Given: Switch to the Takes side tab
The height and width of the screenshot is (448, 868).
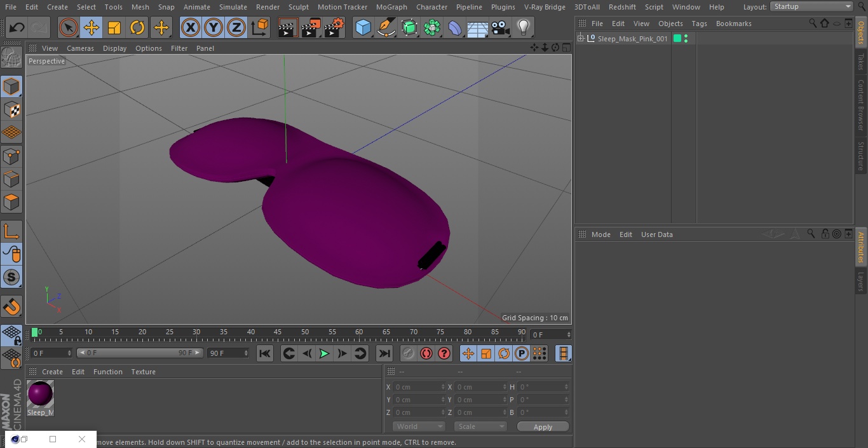Looking at the screenshot, I should pyautogui.click(x=861, y=62).
